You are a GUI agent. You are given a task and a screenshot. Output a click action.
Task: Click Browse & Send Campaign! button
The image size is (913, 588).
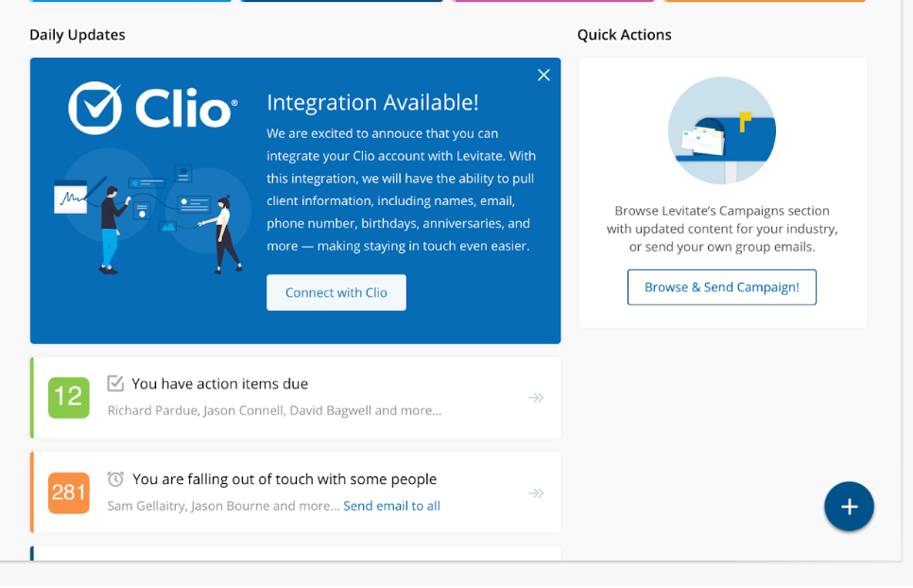click(721, 287)
